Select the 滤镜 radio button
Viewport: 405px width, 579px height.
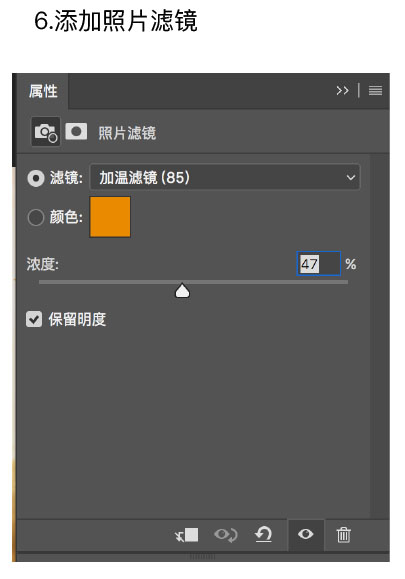tap(36, 178)
